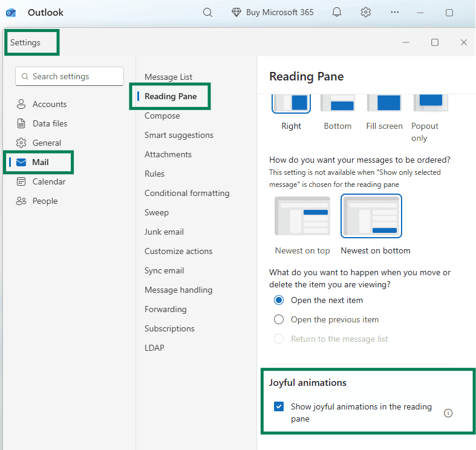Screen dimensions: 476x450
Task: Click the Data files document icon
Action: click(x=21, y=123)
